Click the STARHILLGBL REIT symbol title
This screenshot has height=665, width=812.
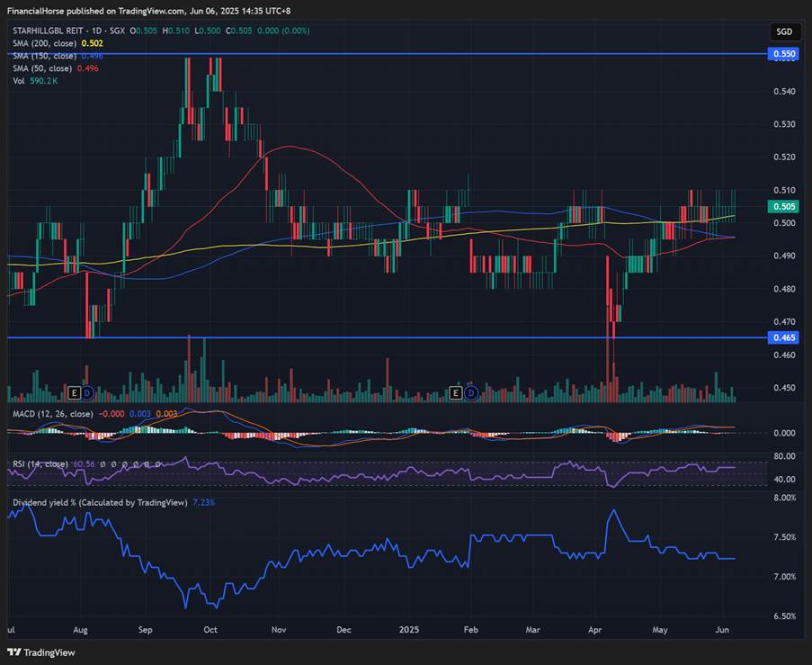pos(48,31)
